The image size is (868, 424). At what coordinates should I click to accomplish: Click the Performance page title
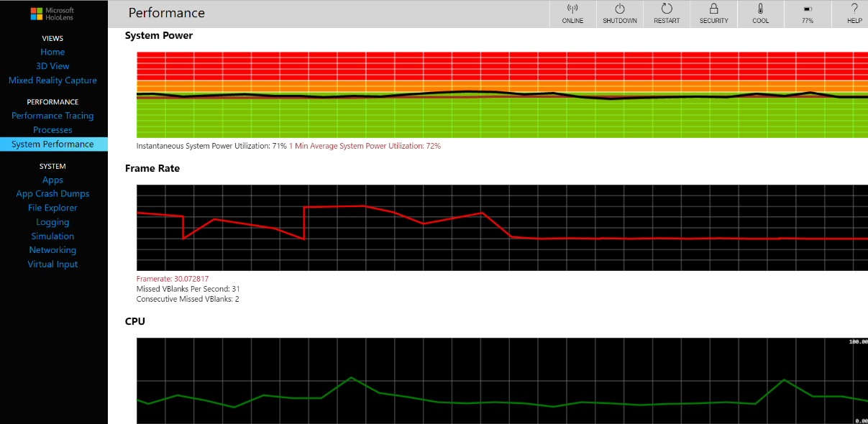pos(167,13)
